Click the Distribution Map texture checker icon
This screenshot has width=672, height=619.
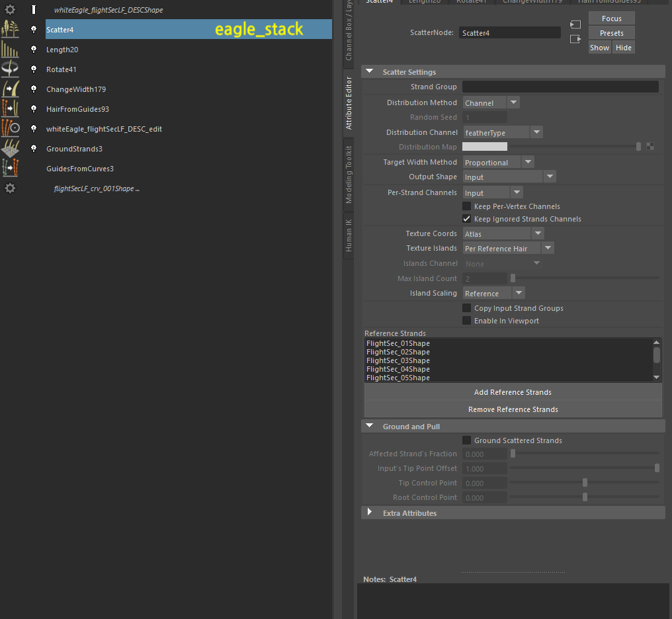(x=650, y=147)
